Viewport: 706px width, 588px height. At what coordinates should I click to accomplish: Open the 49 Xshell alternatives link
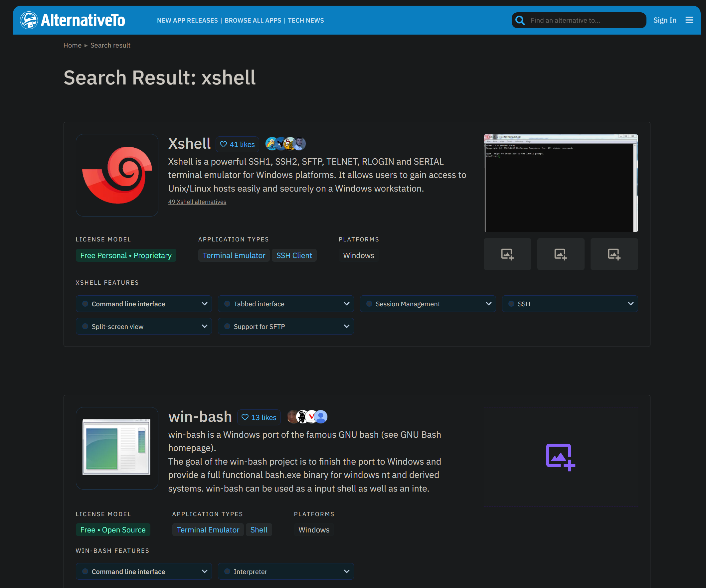point(197,202)
